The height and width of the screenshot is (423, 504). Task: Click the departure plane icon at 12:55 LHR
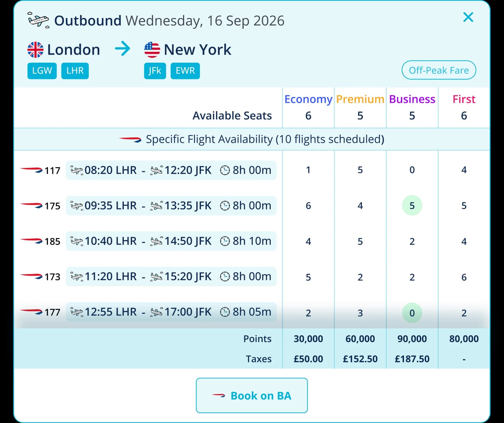pyautogui.click(x=77, y=312)
